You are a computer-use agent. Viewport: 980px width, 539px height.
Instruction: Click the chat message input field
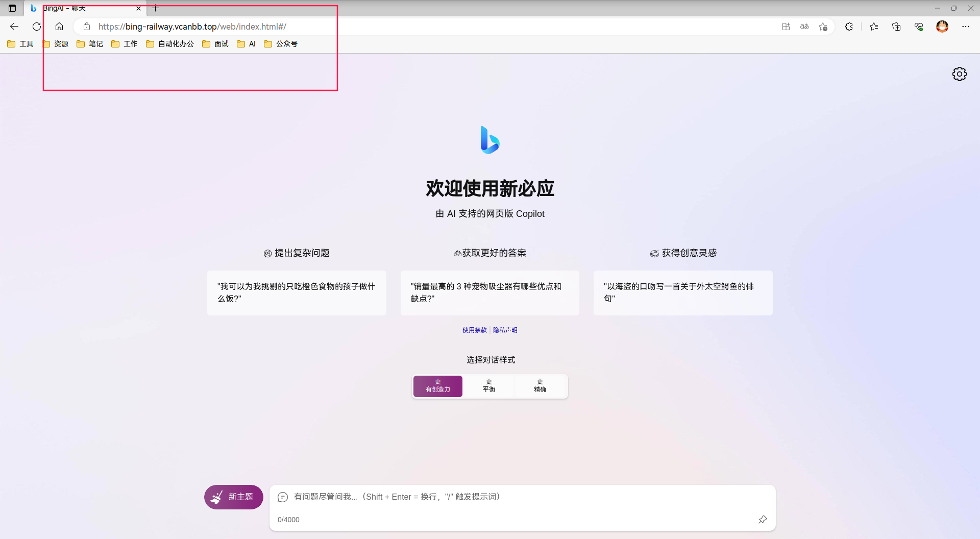pos(510,497)
